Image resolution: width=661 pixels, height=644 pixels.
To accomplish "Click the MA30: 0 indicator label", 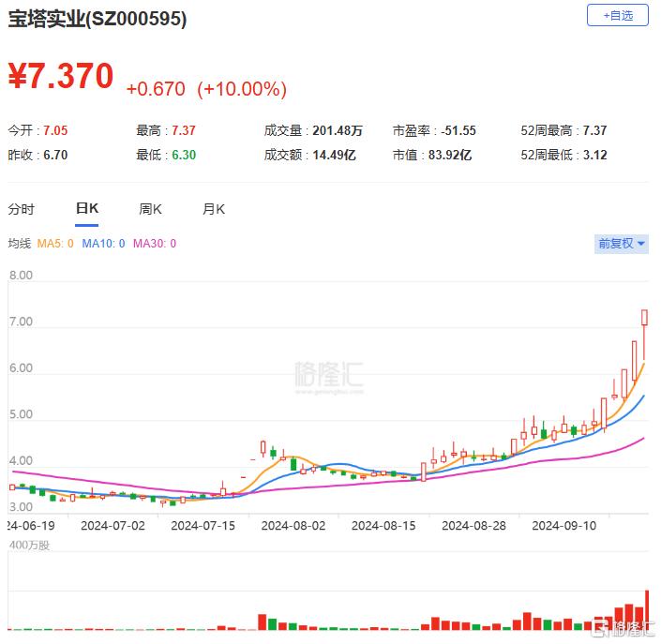I will click(x=155, y=244).
